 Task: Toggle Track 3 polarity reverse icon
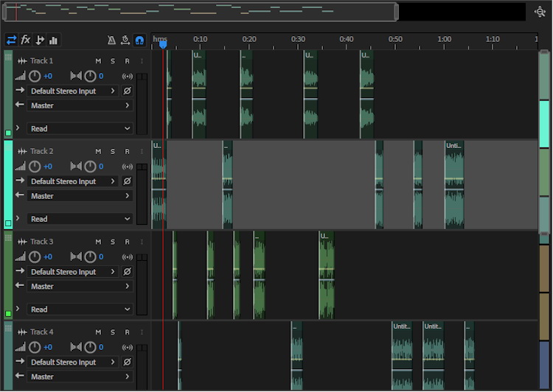127,272
